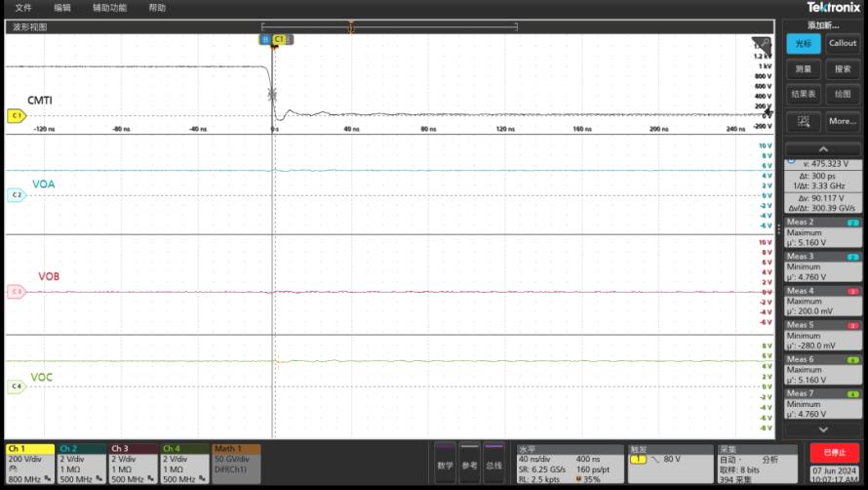Open the 采集 (Acquisition) settings badge
The height and width of the screenshot is (490, 868).
coord(757,464)
